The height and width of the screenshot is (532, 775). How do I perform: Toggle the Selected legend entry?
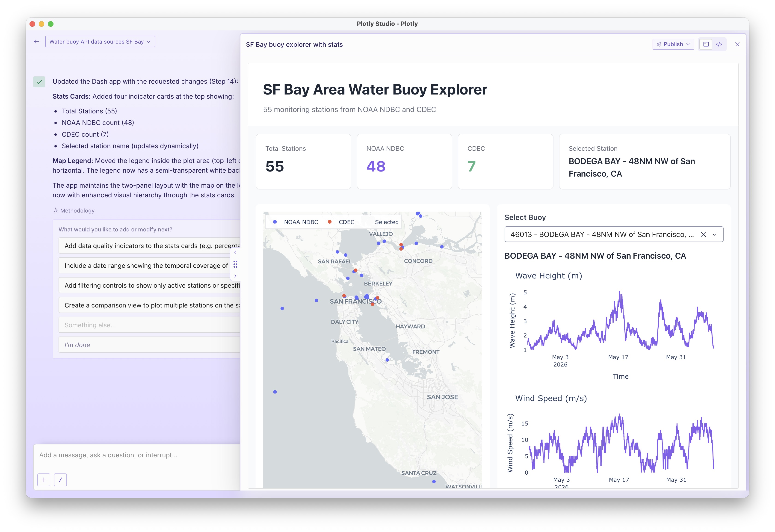tap(387, 222)
